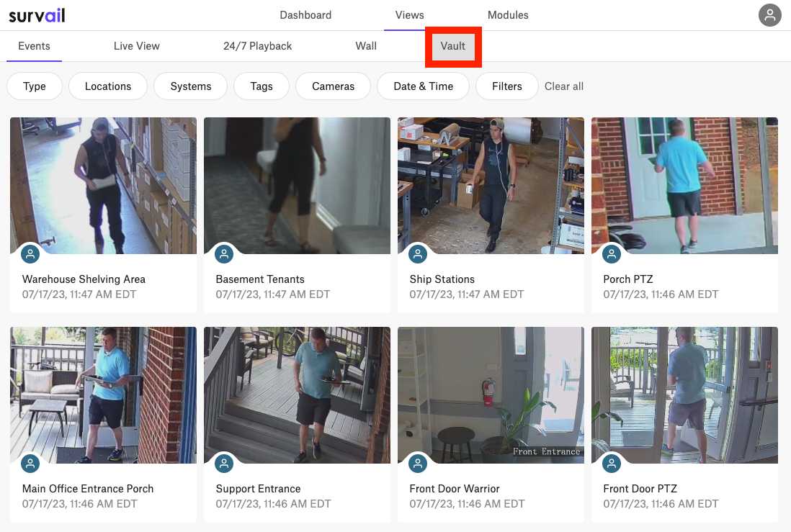This screenshot has width=791, height=532.
Task: Click the "Front Door Warrior" title
Action: pos(455,489)
